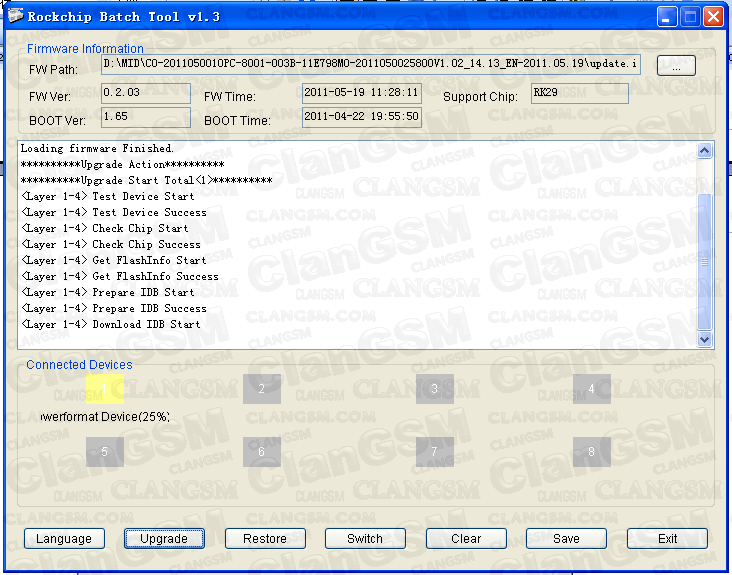This screenshot has width=732, height=575.
Task: Click the BOOT Time field
Action: click(362, 117)
